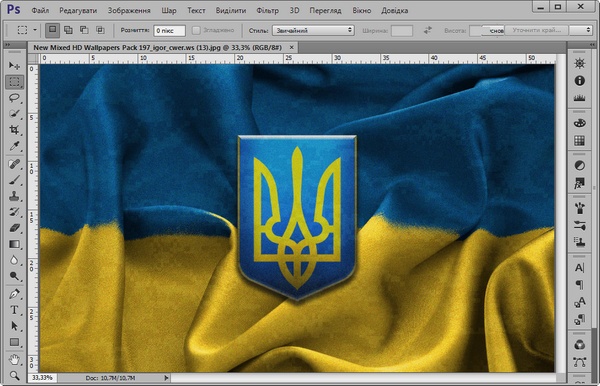Image resolution: width=600 pixels, height=386 pixels.
Task: Open the Текст menu
Action: coord(196,11)
